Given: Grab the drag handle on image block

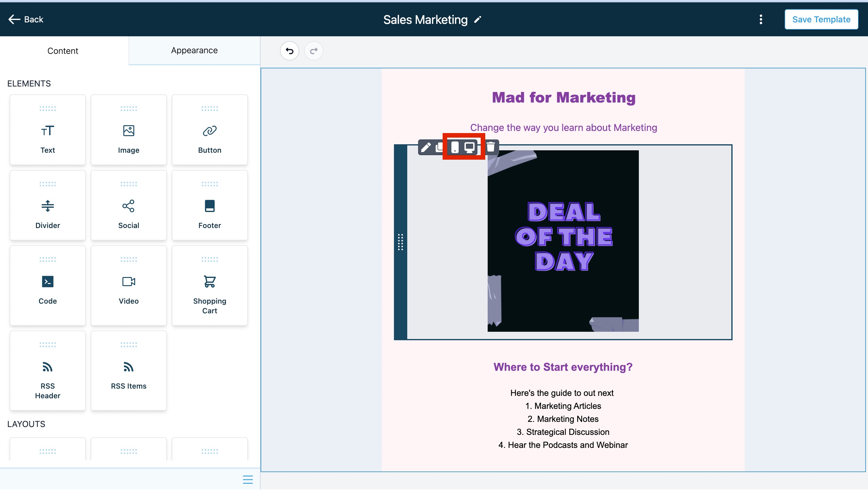Looking at the screenshot, I should click(400, 242).
